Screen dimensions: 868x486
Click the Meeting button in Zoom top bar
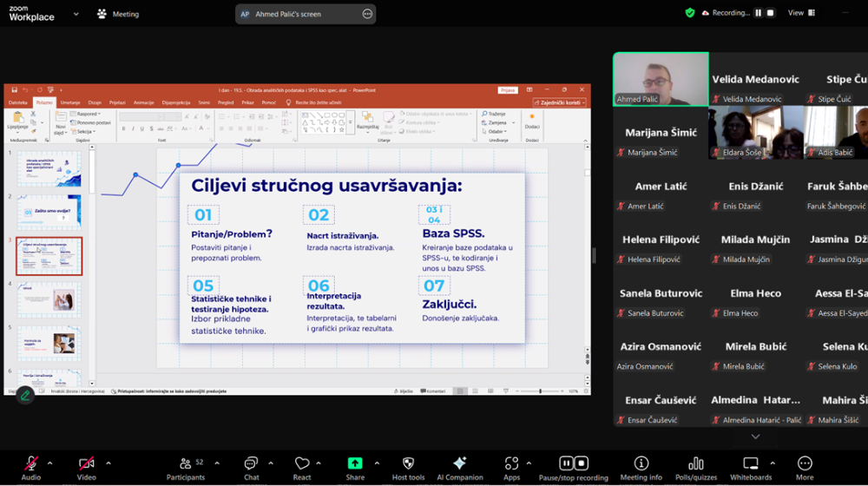coord(118,14)
